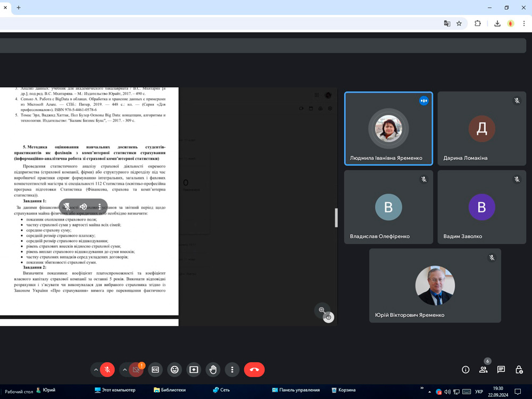Open Панель управления from the taskbar

[296, 390]
